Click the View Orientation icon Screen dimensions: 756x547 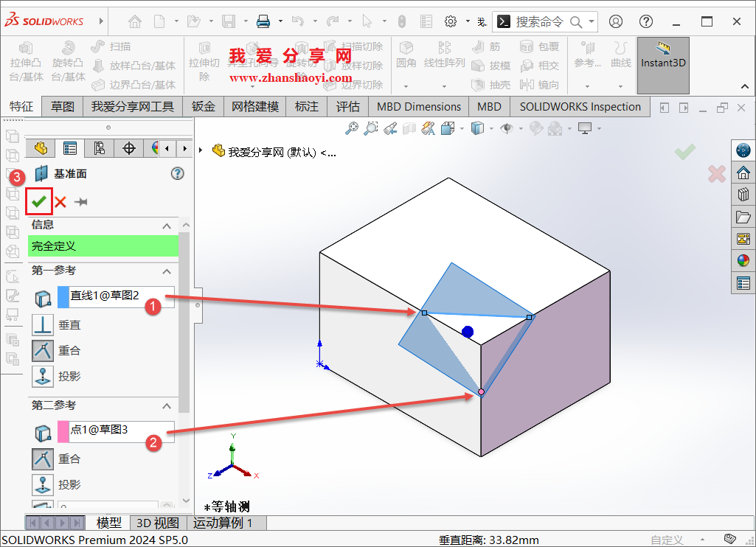tap(447, 128)
